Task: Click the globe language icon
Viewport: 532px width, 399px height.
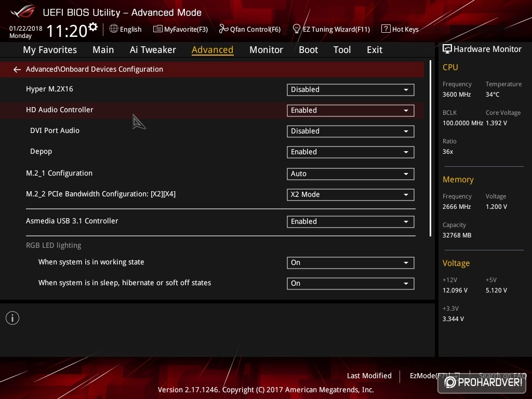Action: point(114,29)
